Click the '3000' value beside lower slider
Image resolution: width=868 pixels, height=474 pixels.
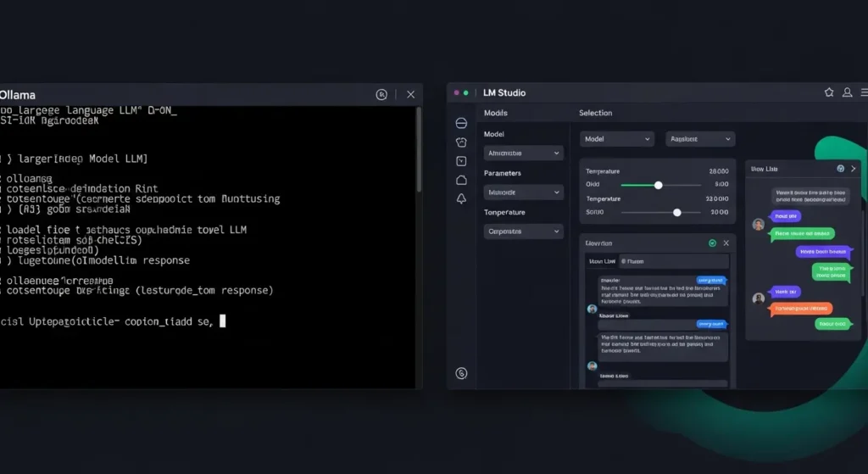click(720, 212)
